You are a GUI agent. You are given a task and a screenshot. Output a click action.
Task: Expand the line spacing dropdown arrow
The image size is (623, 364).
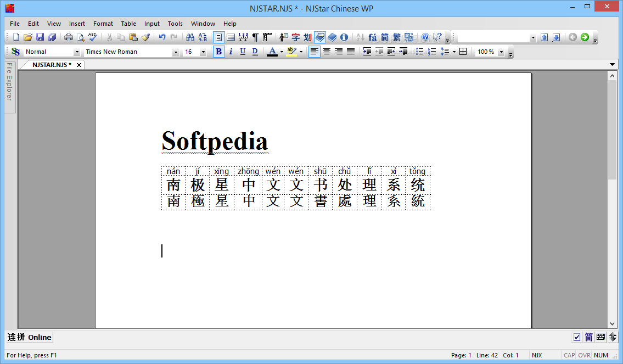tap(454, 52)
